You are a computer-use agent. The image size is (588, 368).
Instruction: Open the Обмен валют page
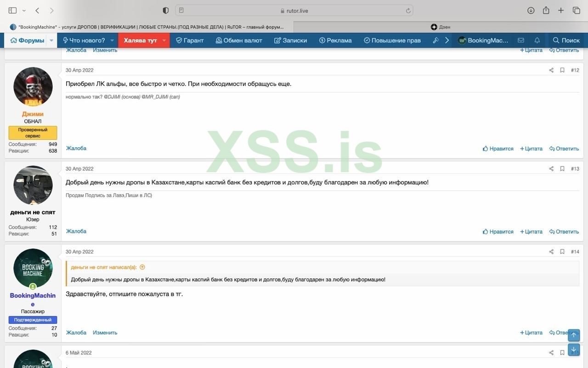tap(239, 40)
